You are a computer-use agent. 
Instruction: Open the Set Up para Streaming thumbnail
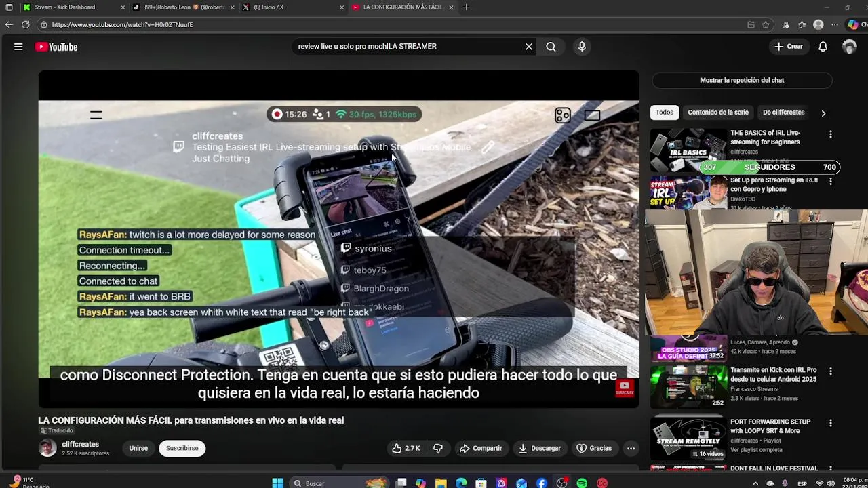pyautogui.click(x=688, y=193)
